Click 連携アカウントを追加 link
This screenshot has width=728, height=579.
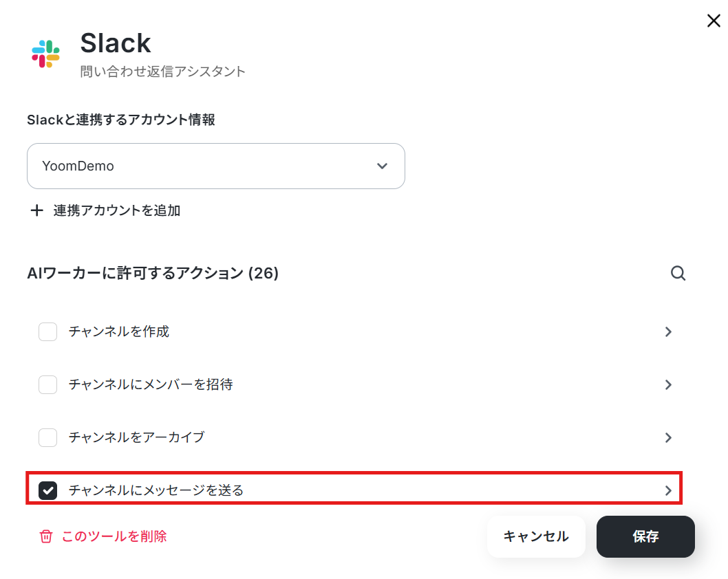point(116,210)
